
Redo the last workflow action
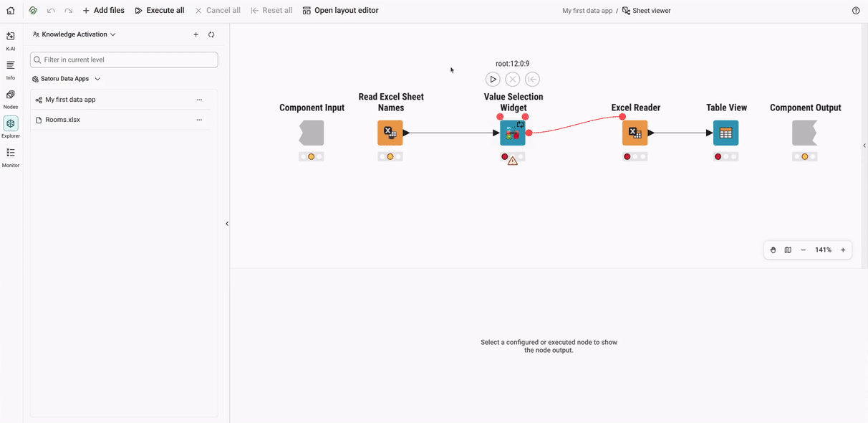(68, 11)
